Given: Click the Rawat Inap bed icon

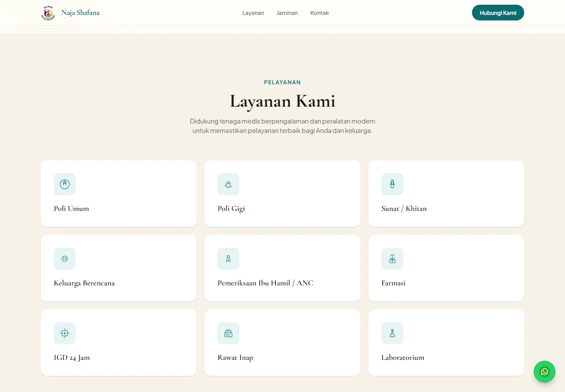Looking at the screenshot, I should tap(228, 333).
